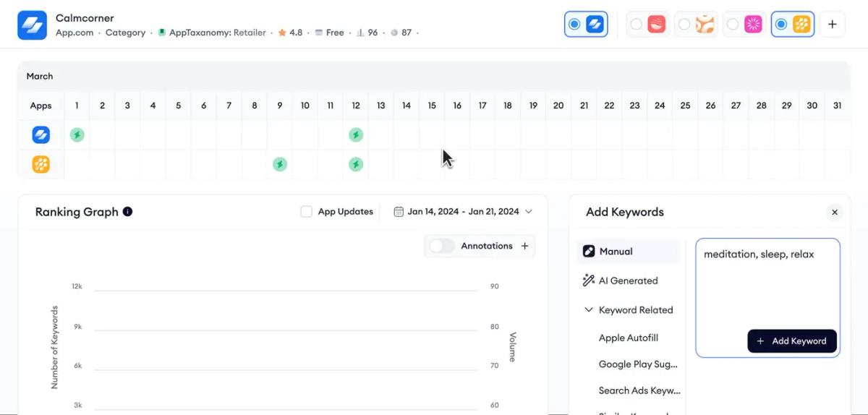This screenshot has width=868, height=415.
Task: Click the Calmcorner app logo in header
Action: pos(32,25)
